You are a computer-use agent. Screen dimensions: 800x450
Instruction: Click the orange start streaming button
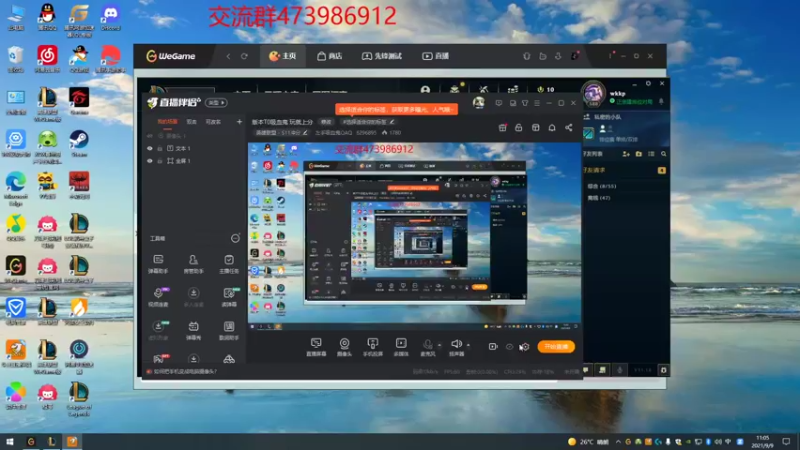[556, 346]
